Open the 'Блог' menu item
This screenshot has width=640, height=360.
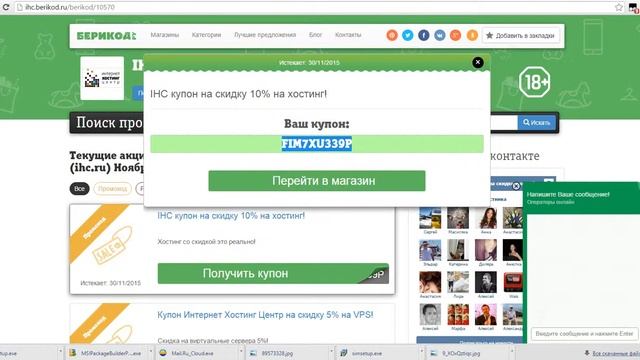click(316, 35)
